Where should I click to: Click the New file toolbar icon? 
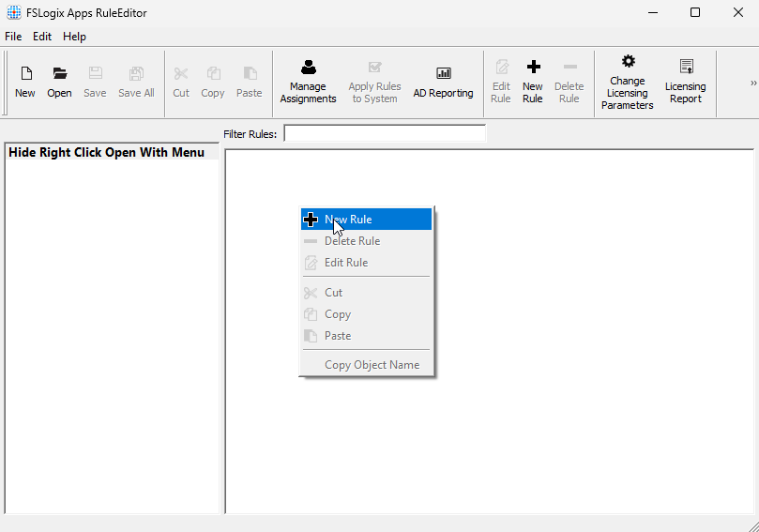coord(25,82)
